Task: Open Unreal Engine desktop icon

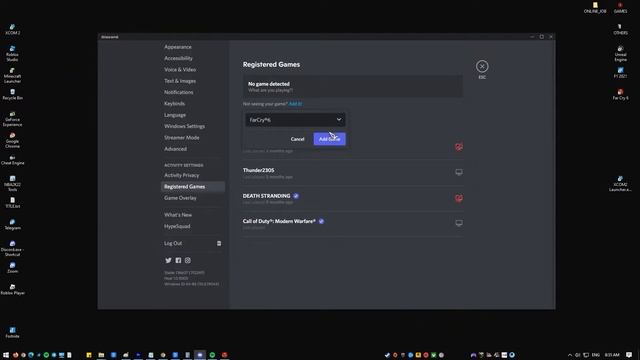Action: [x=620, y=53]
